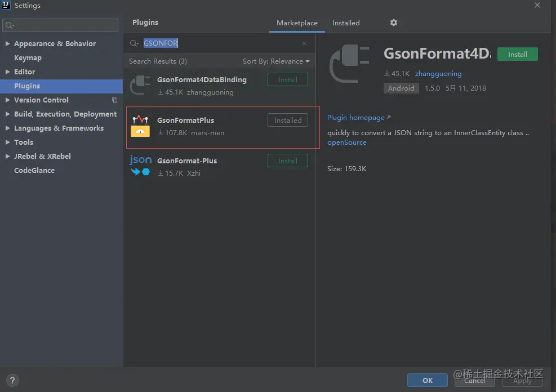Click the Apply button
Screen dimensions: 556x392
[x=522, y=380]
